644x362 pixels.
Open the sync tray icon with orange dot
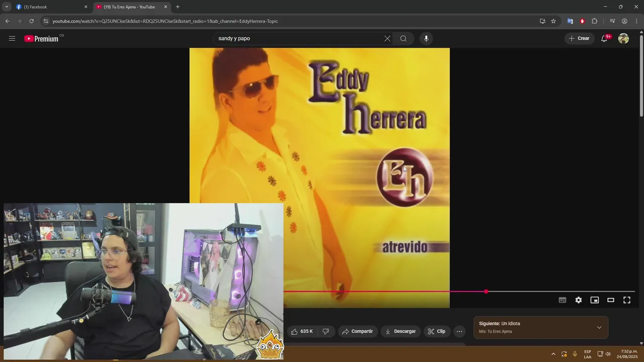tap(564, 354)
